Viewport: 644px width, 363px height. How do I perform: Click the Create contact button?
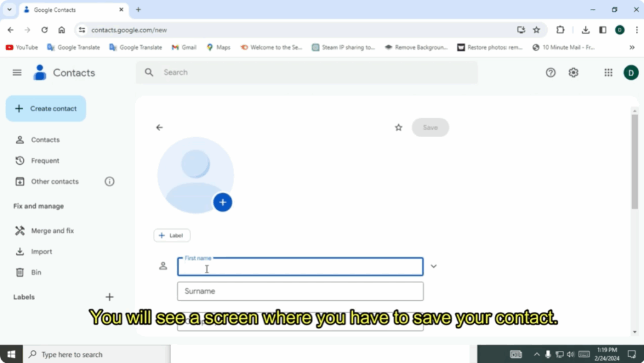[46, 108]
